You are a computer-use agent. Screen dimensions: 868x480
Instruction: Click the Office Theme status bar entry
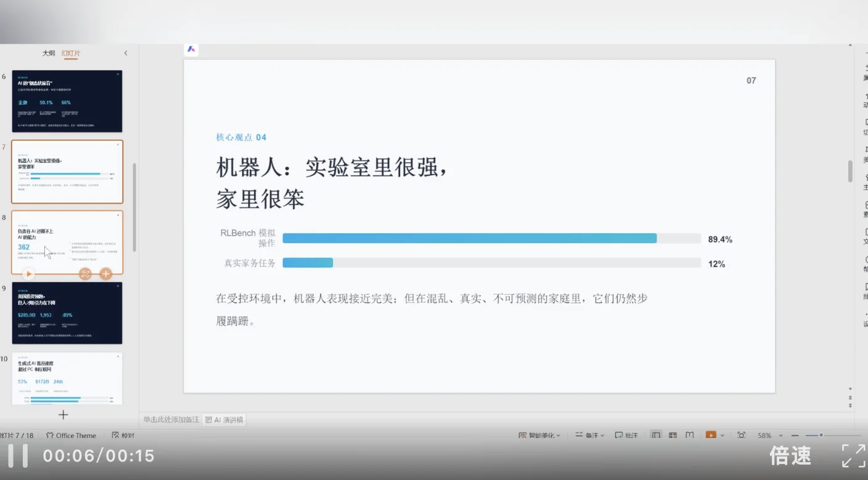72,436
